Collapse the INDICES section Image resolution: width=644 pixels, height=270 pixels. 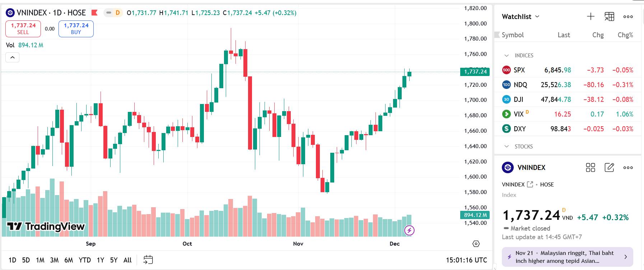coord(507,56)
